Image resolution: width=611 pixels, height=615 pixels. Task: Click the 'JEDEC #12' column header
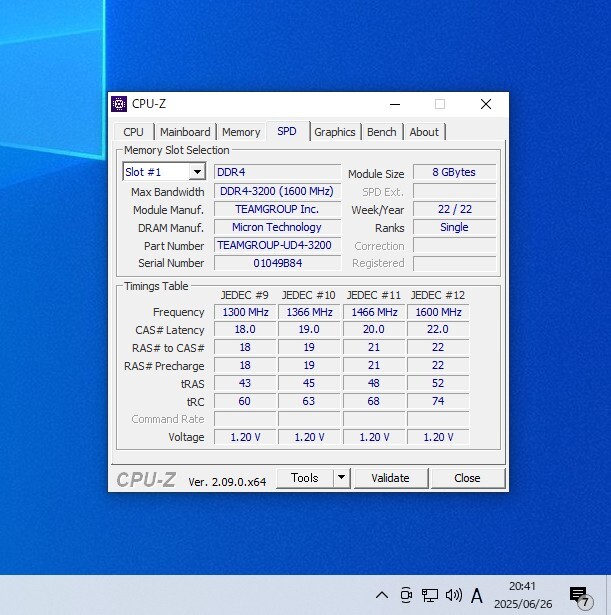[x=438, y=295]
